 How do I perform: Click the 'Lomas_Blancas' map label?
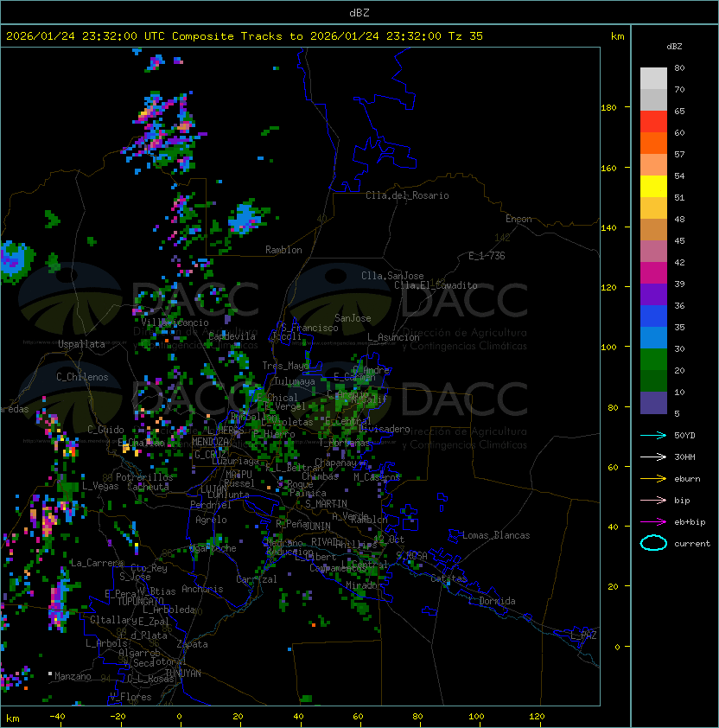(x=496, y=535)
